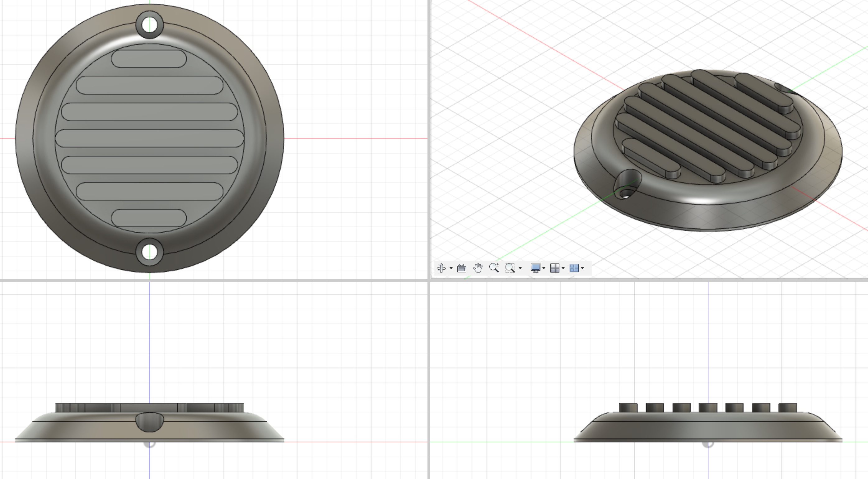The height and width of the screenshot is (479, 868).
Task: Open Grid and Snaps settings icon
Action: tap(555, 268)
